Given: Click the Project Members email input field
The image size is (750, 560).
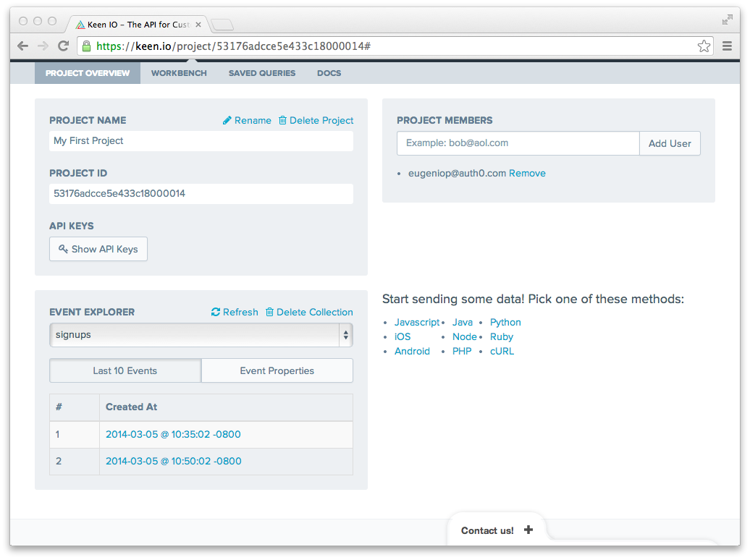Looking at the screenshot, I should [518, 143].
